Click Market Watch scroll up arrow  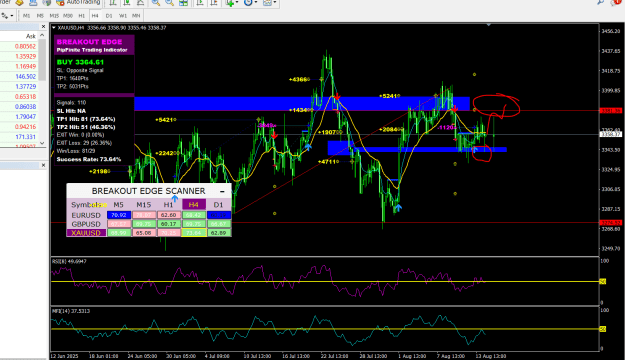[42, 36]
